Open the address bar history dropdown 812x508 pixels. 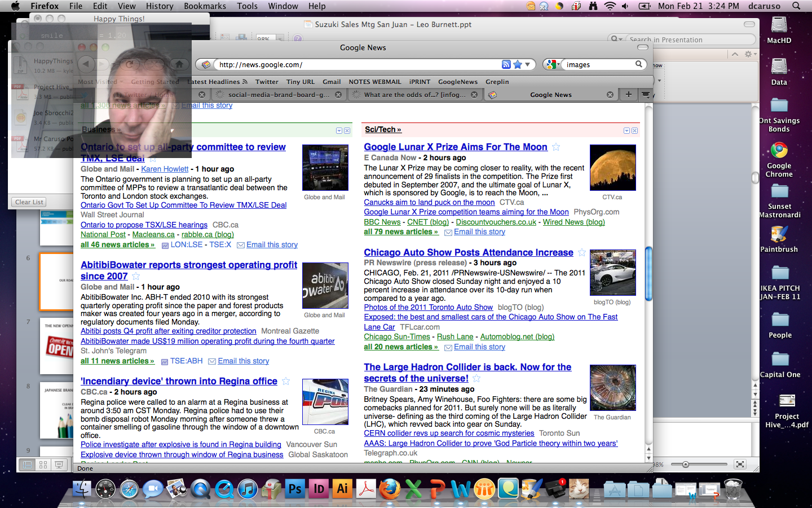pyautogui.click(x=528, y=64)
